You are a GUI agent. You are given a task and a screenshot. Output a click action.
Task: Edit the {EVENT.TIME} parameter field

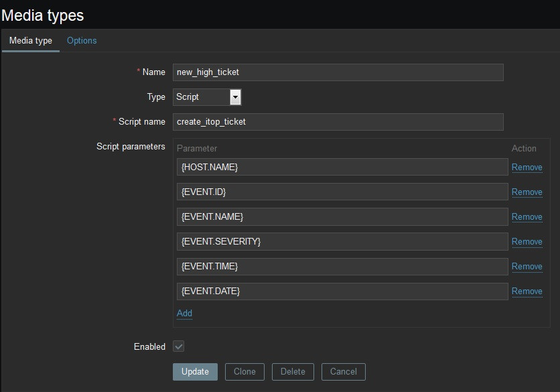pos(342,267)
